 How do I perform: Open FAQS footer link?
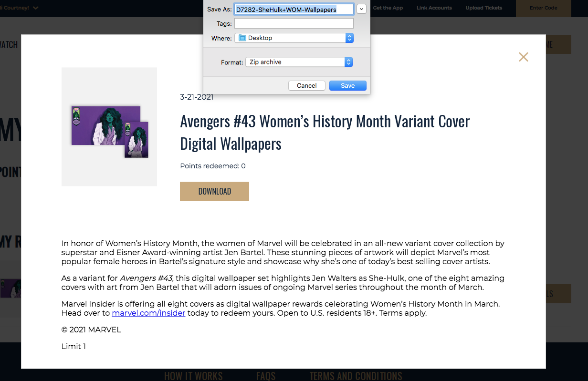[x=266, y=376]
